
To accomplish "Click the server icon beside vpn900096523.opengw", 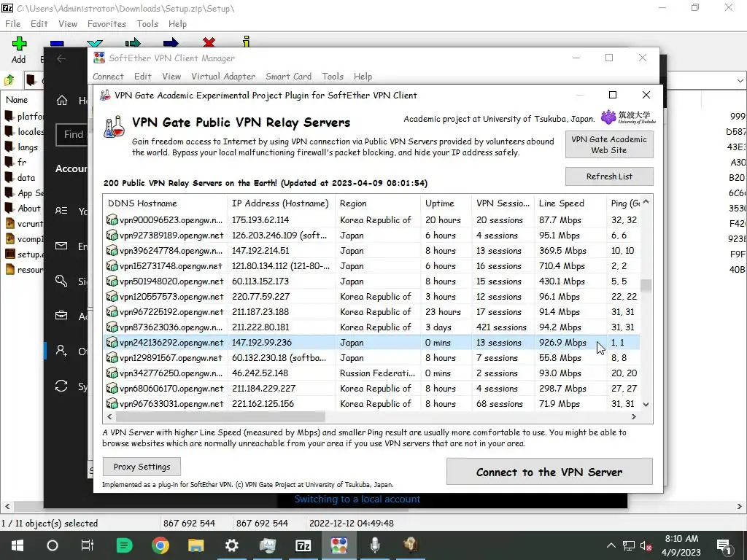I will coord(112,220).
